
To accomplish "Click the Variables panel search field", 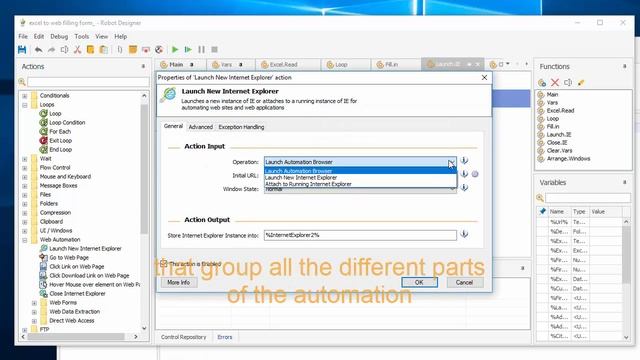I will (588, 198).
